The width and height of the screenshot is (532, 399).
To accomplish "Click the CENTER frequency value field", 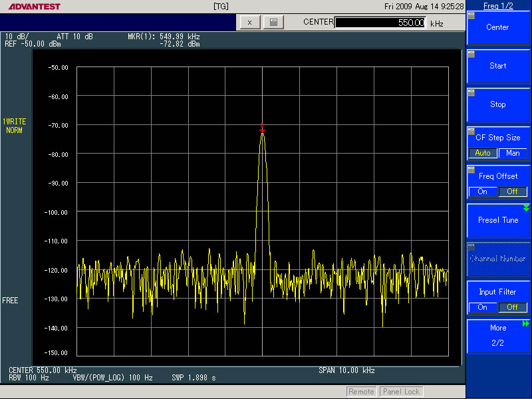I will pyautogui.click(x=380, y=23).
